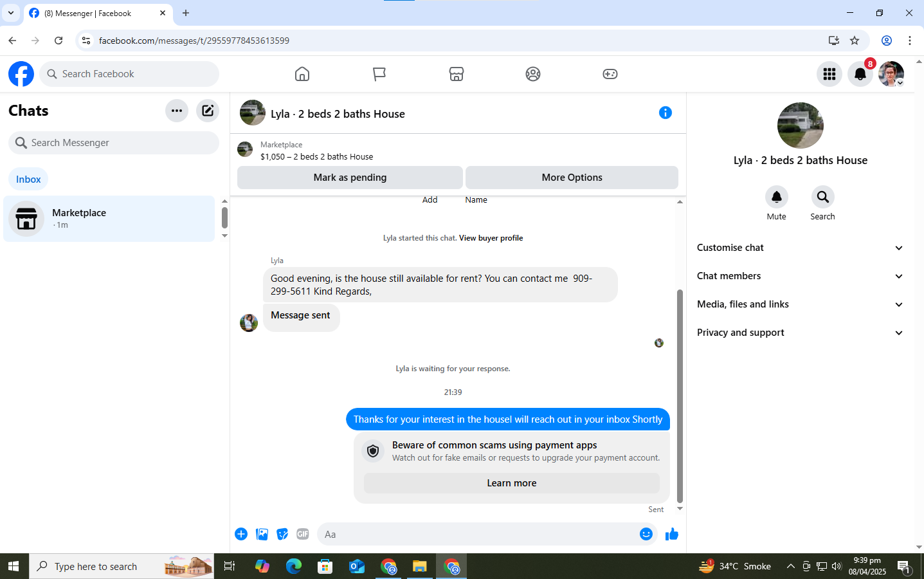The height and width of the screenshot is (579, 924).
Task: Send a thumbs-up like
Action: [x=672, y=534]
